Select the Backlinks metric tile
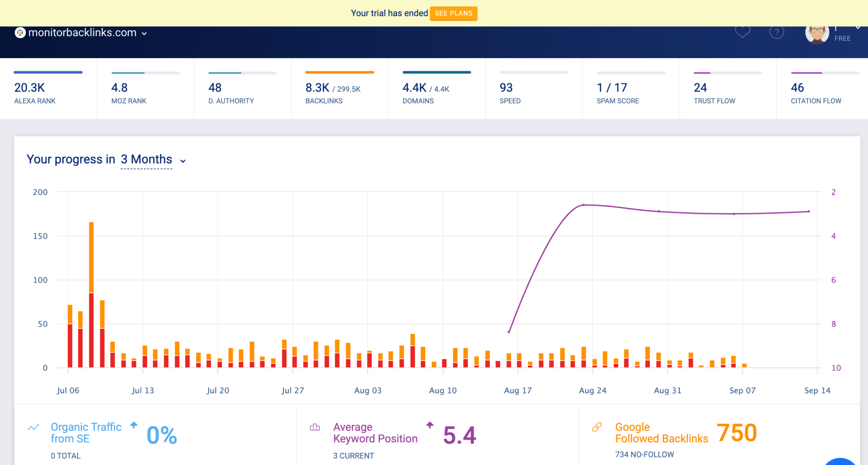The image size is (868, 465). point(339,89)
